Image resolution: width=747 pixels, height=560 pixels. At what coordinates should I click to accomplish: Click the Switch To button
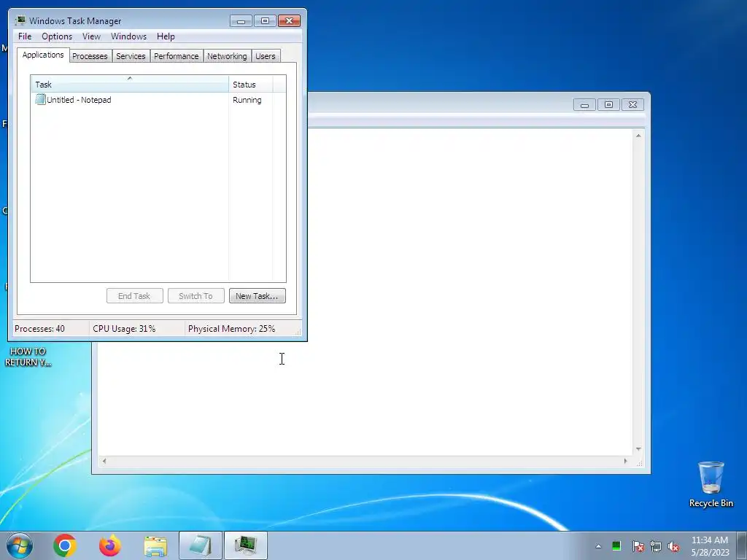196,296
